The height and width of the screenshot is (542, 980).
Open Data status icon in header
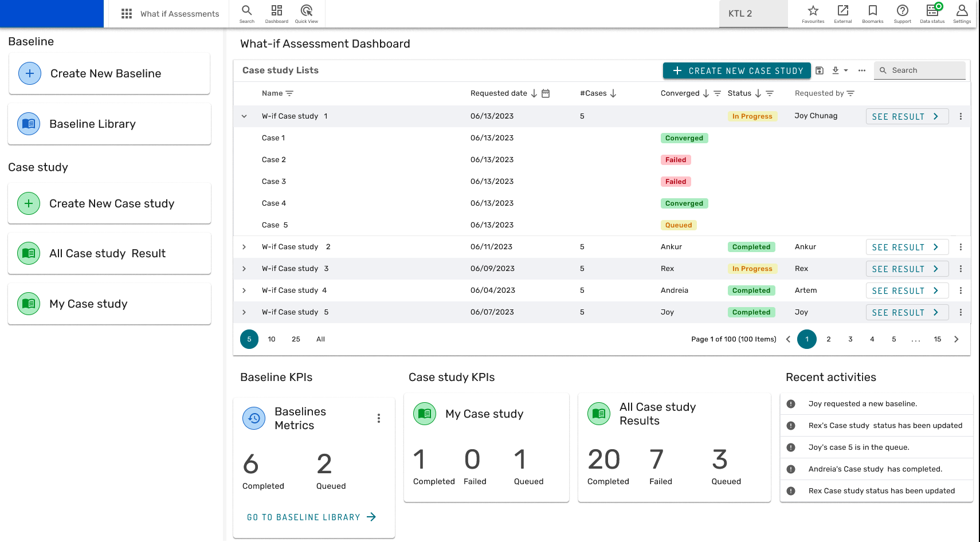(x=932, y=11)
